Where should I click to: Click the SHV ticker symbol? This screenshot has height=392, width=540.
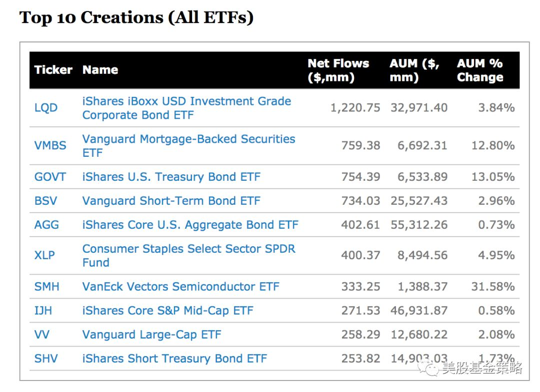46,359
